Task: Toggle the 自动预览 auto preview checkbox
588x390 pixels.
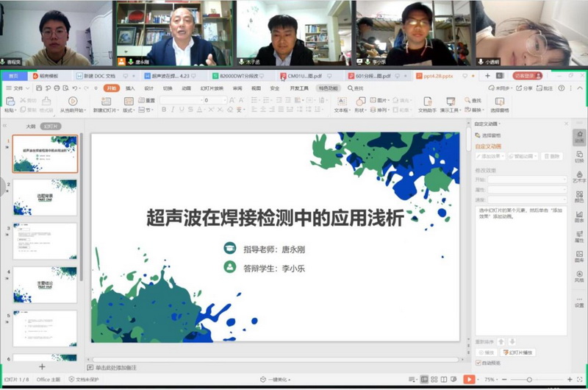Action: 478,363
